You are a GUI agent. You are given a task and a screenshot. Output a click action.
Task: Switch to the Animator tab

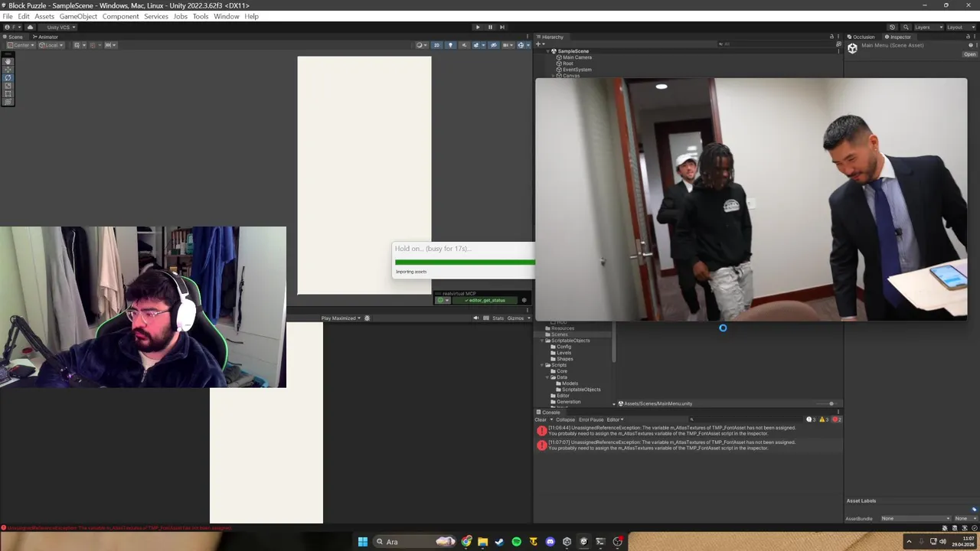coord(45,37)
